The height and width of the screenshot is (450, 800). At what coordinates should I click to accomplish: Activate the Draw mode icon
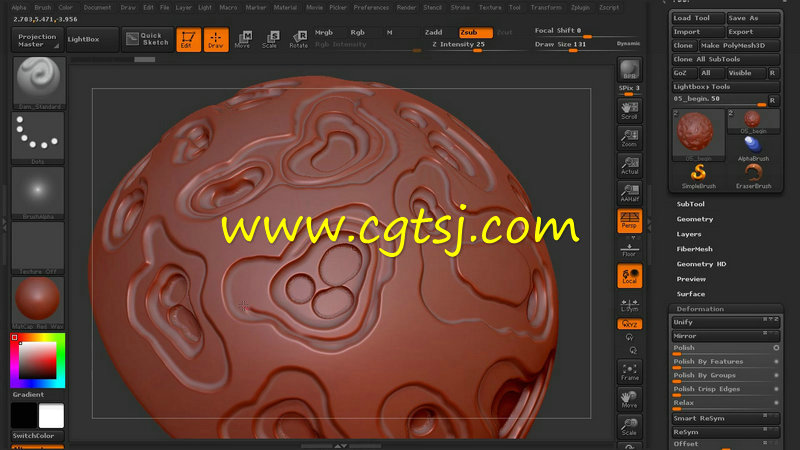tap(216, 40)
